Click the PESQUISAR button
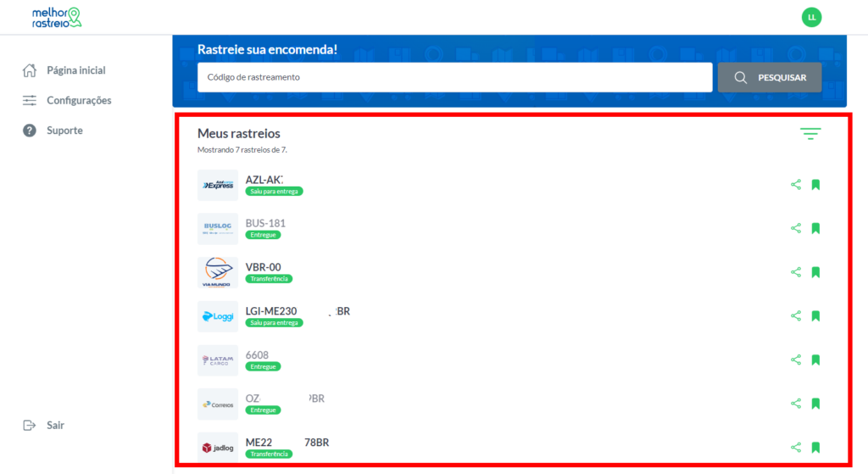 pyautogui.click(x=770, y=77)
